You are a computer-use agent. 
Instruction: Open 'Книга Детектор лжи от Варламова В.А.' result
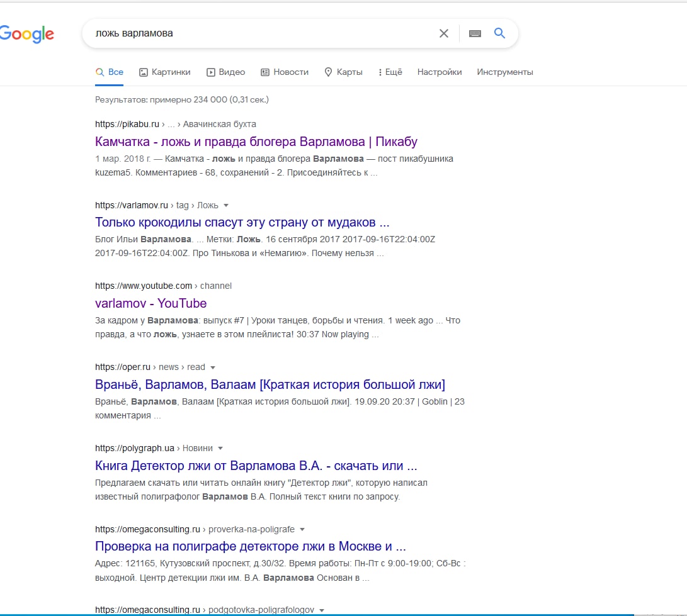(x=256, y=466)
